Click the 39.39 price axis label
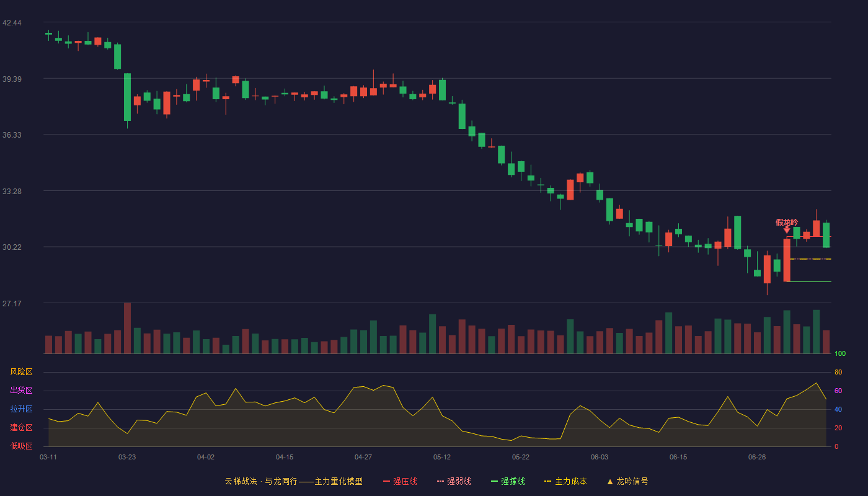The width and height of the screenshot is (868, 496). (12, 79)
